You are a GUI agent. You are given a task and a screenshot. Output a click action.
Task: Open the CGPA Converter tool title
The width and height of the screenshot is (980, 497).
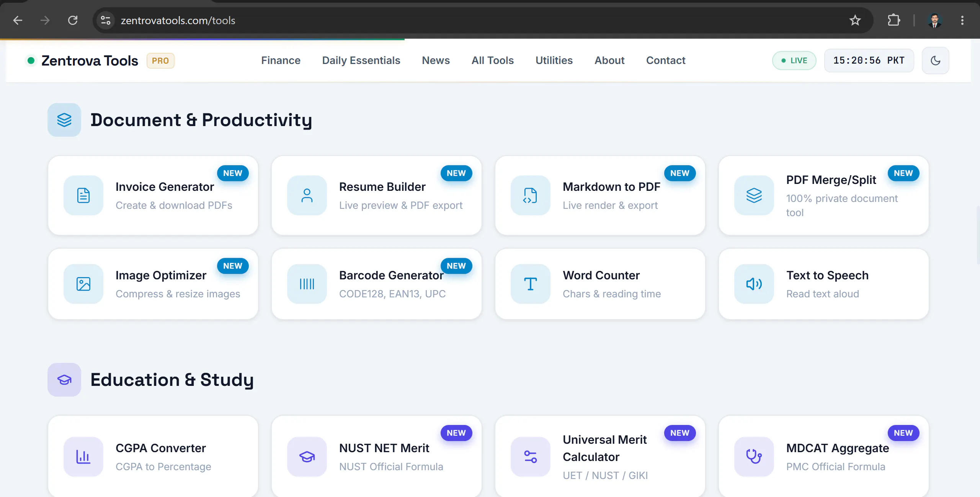pyautogui.click(x=161, y=448)
